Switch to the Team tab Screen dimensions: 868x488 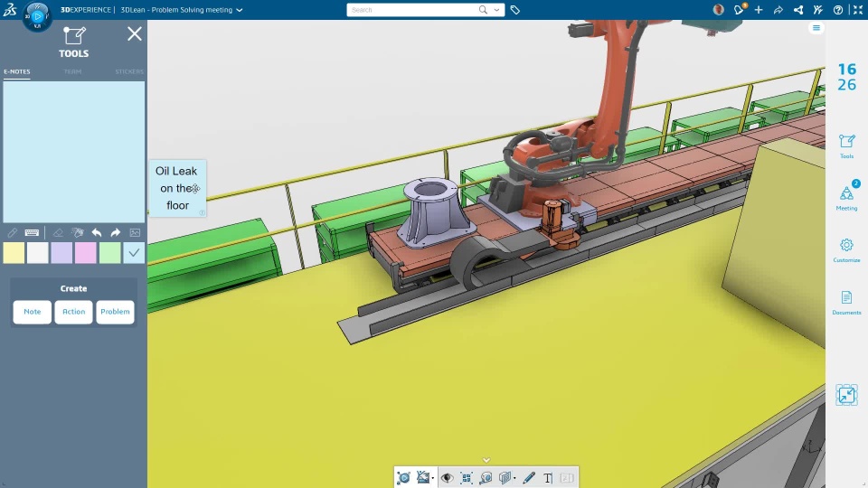pos(72,71)
